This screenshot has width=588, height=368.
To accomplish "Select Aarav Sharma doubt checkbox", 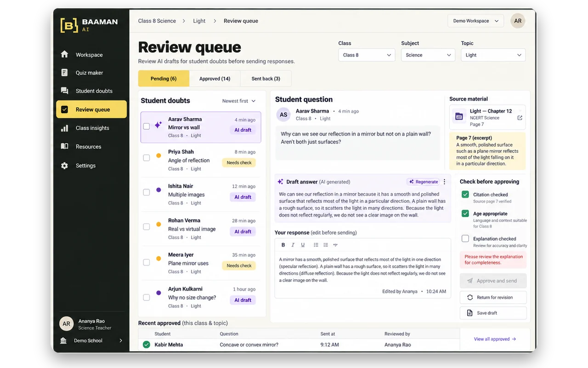I will [x=147, y=126].
